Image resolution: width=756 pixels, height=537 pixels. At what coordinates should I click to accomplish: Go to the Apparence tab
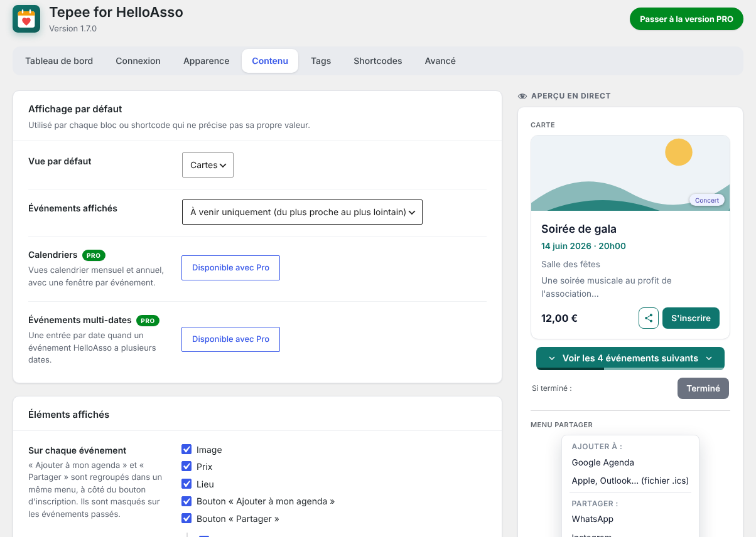tap(207, 61)
